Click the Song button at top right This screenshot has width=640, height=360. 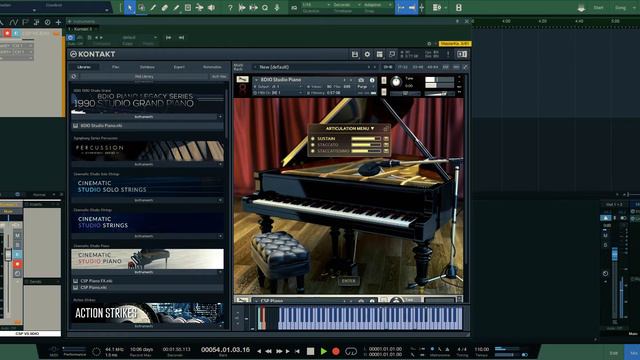620,8
